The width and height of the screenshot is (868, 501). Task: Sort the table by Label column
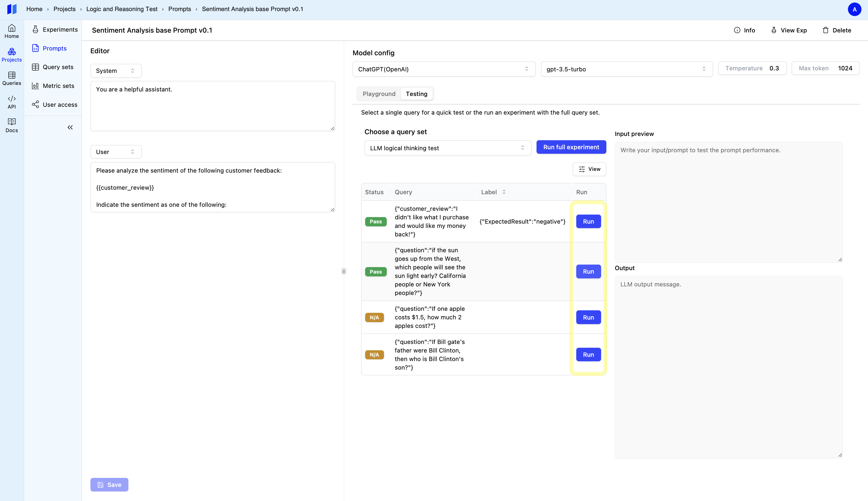[x=504, y=192]
